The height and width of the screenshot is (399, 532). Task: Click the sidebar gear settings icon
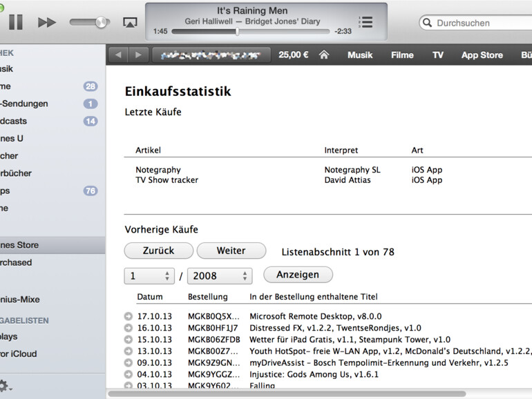pos(4,385)
